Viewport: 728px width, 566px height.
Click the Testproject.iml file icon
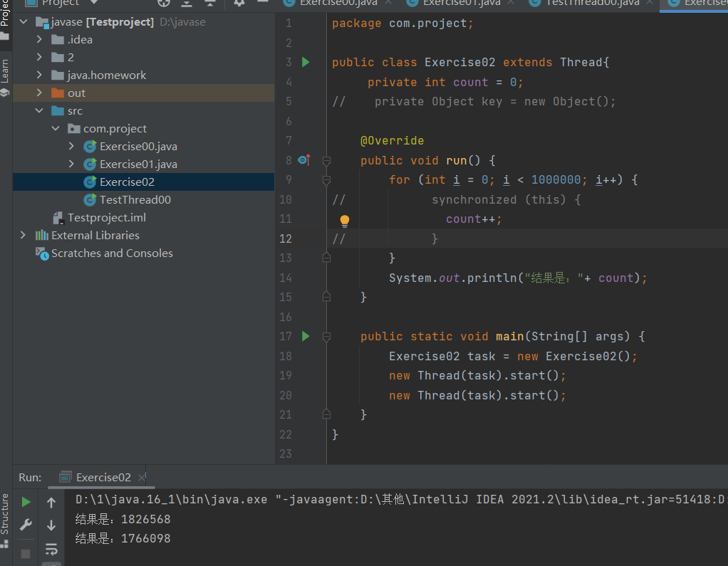pyautogui.click(x=58, y=218)
